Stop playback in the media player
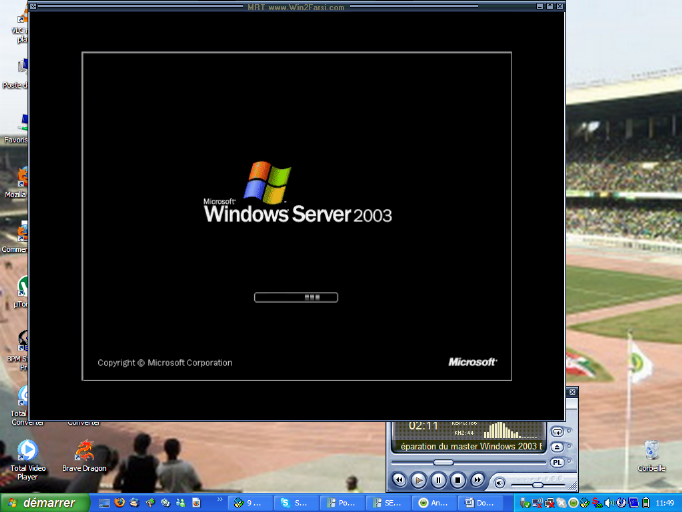This screenshot has width=682, height=512. pyautogui.click(x=458, y=480)
